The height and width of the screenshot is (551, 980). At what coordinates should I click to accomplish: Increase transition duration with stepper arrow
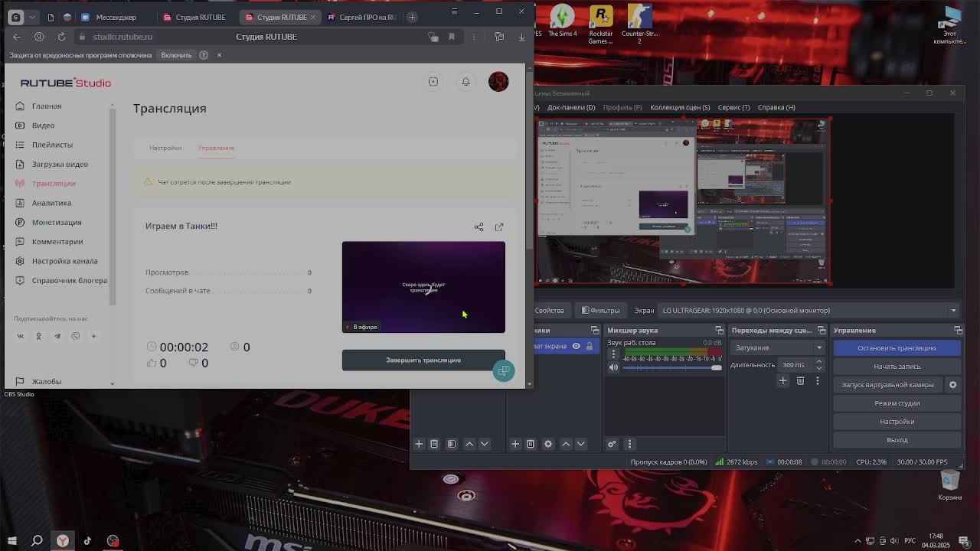point(818,362)
